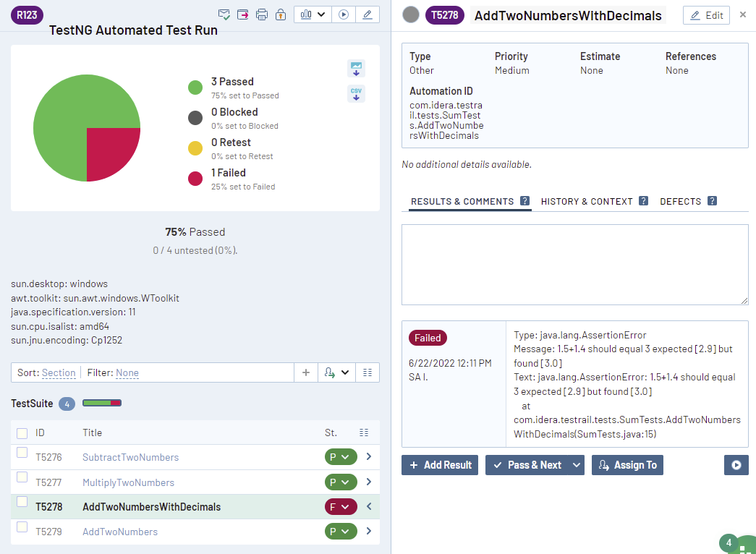Viewport: 756px width, 554px height.
Task: Download the chart as image
Action: [356, 69]
